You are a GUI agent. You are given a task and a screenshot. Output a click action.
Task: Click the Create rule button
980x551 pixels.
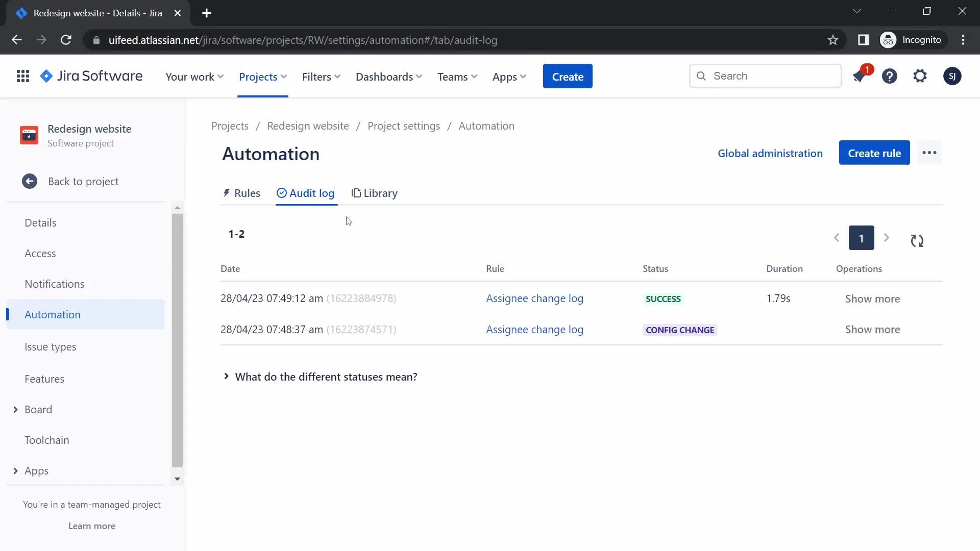point(874,153)
